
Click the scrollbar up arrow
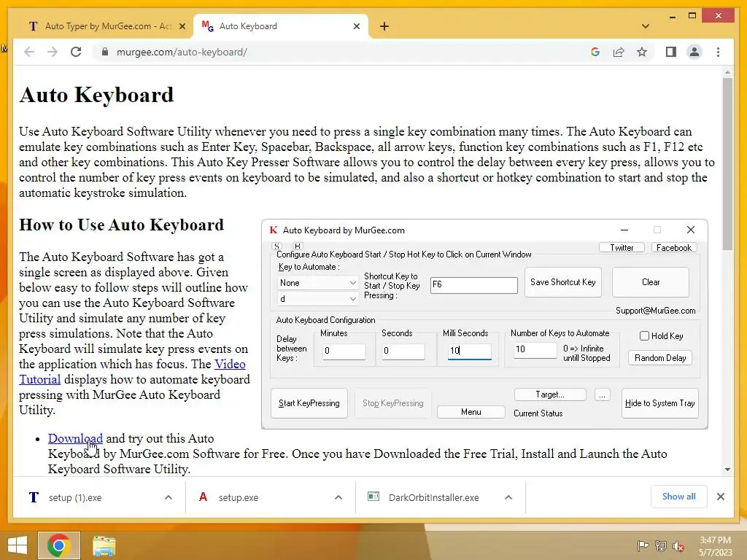pyautogui.click(x=727, y=72)
